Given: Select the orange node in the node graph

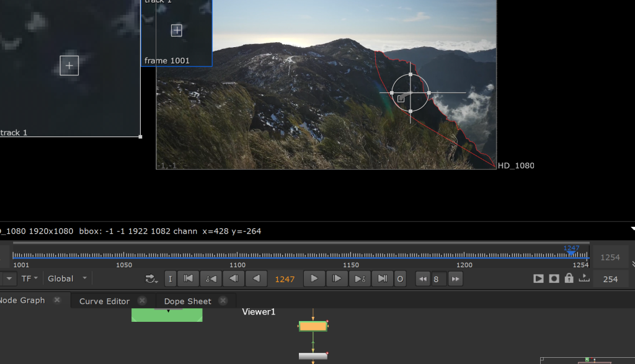Looking at the screenshot, I should (x=313, y=326).
